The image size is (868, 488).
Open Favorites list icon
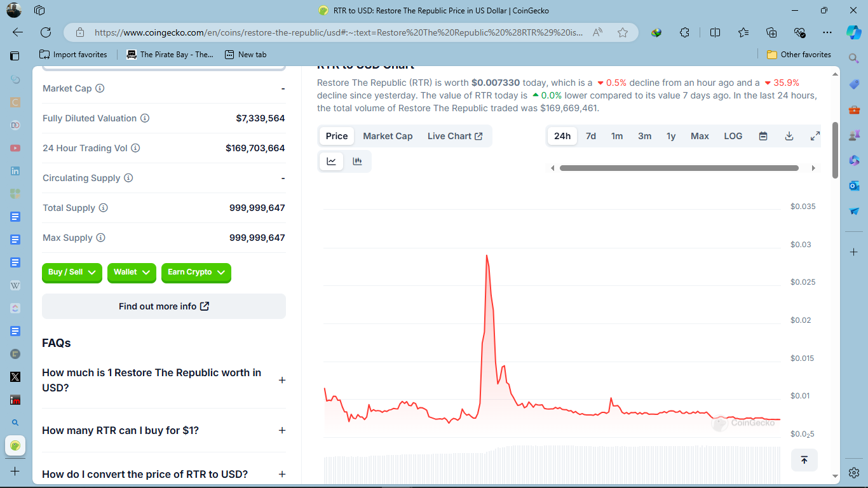(743, 32)
